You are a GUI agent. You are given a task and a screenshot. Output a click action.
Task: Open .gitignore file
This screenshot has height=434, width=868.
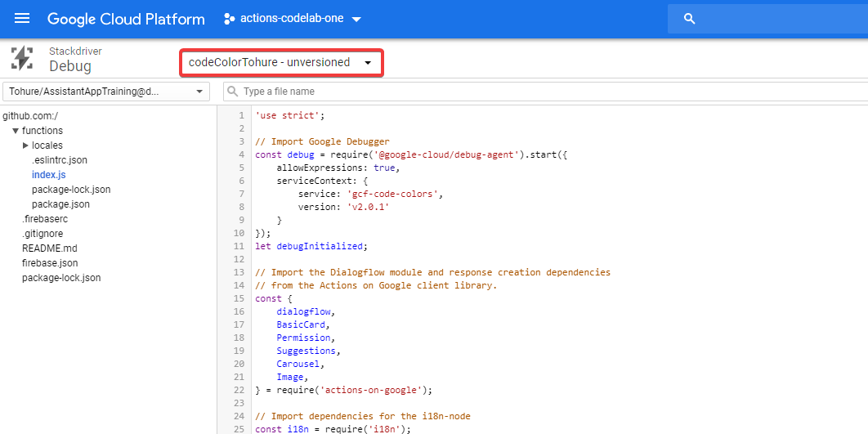tap(42, 234)
